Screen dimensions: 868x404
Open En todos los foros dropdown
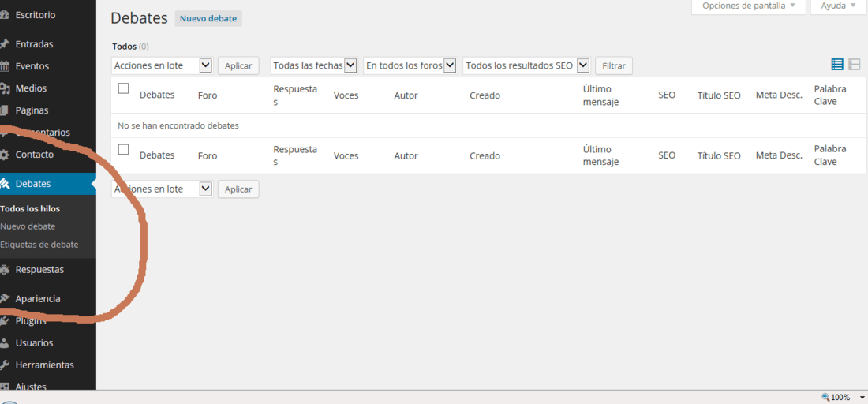[410, 65]
